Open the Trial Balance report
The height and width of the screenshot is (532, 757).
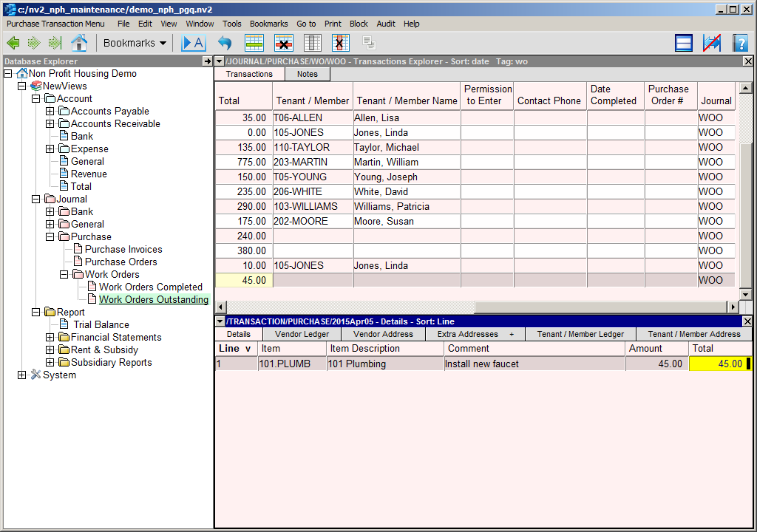(101, 325)
